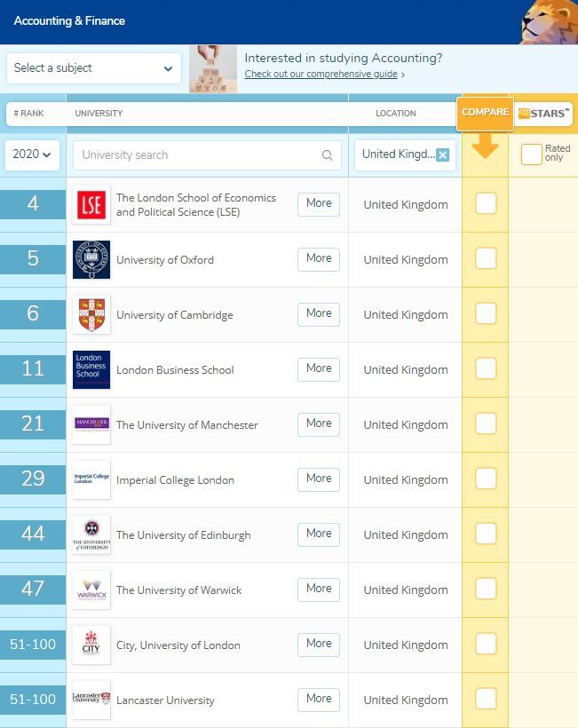Tick compare checkbox for University of Warwick

tap(486, 589)
